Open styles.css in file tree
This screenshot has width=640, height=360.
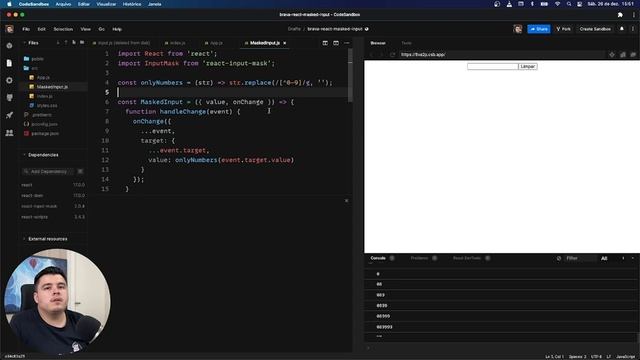47,105
